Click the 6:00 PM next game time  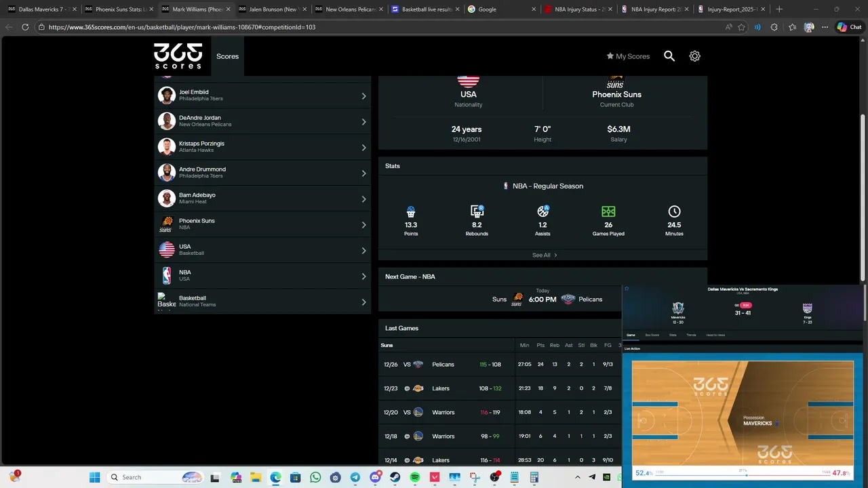click(542, 299)
